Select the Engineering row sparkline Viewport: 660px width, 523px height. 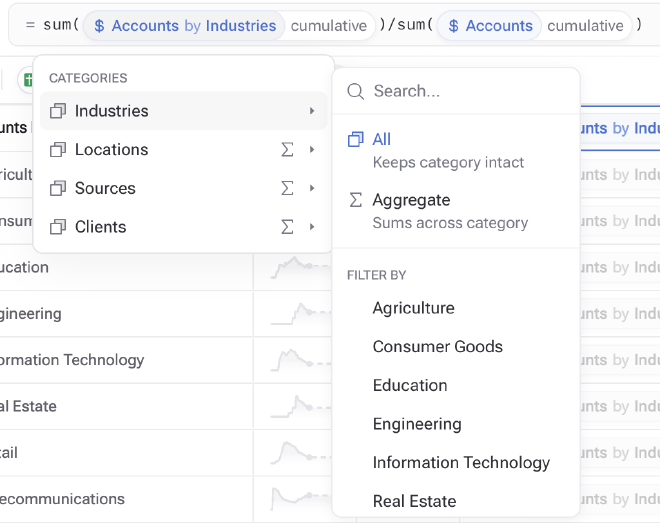click(300, 313)
